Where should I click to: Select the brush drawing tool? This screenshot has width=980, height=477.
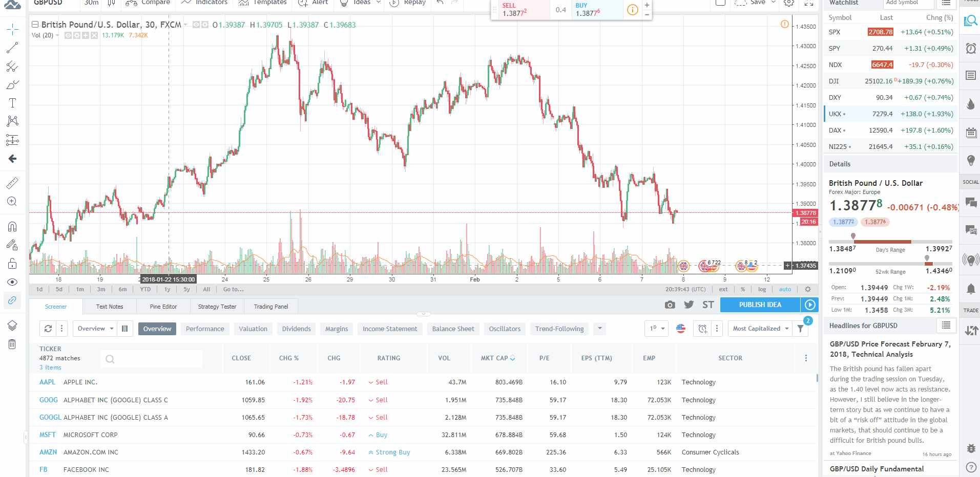pos(12,85)
